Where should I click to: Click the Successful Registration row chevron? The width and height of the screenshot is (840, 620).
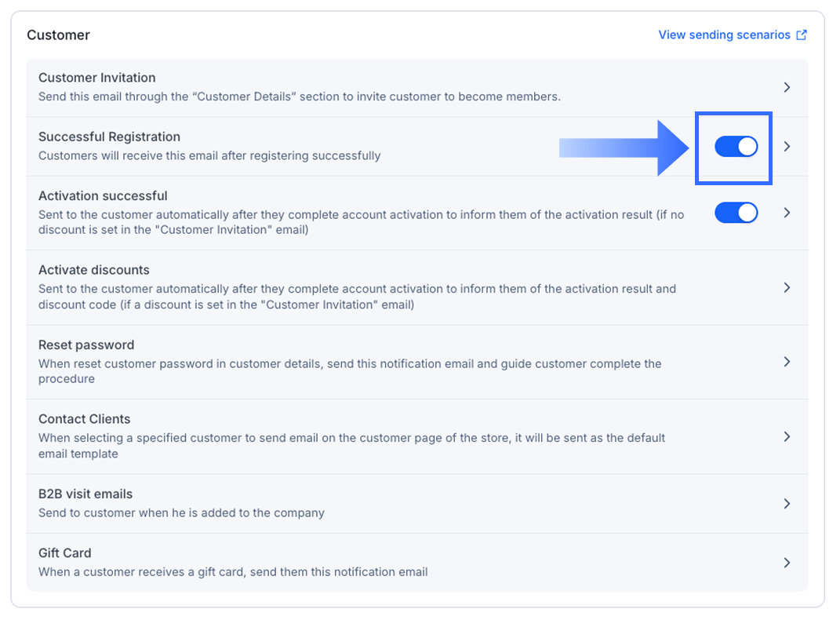tap(787, 147)
